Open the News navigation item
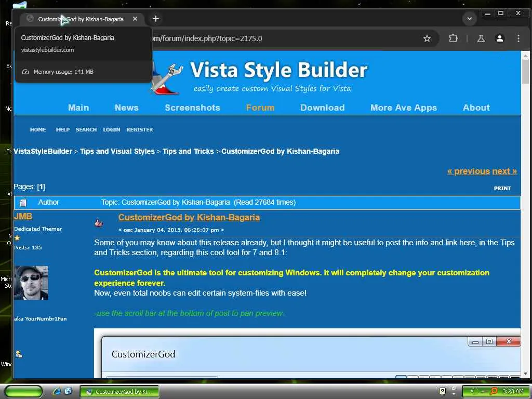 click(127, 108)
